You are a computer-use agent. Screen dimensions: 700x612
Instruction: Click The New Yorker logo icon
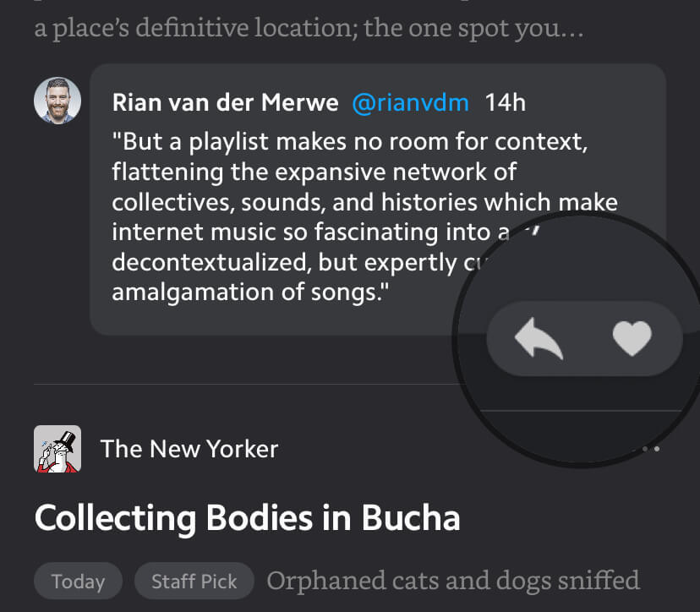pyautogui.click(x=57, y=449)
